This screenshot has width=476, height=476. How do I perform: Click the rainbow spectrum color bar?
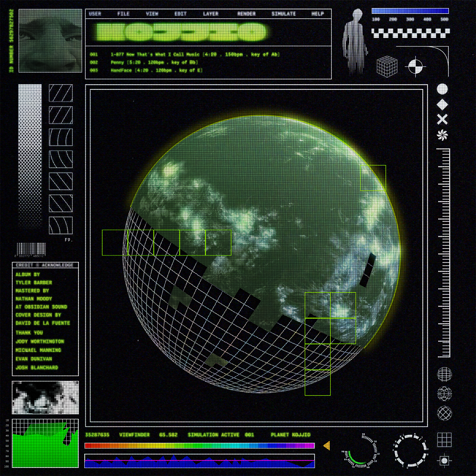point(200,446)
